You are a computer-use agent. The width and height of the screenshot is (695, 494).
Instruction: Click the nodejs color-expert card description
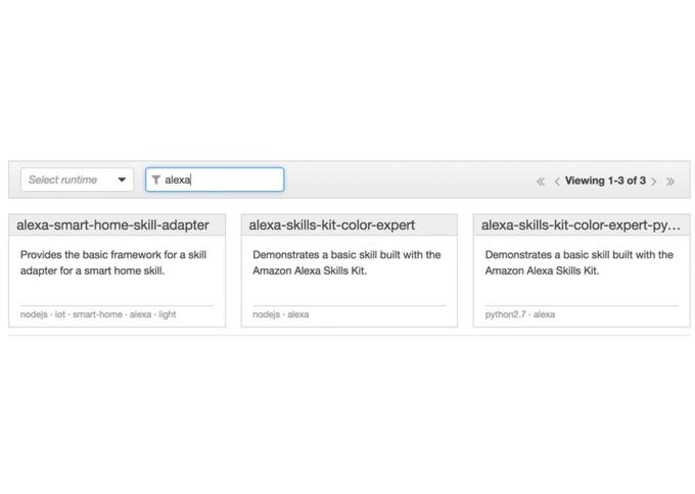(x=347, y=263)
